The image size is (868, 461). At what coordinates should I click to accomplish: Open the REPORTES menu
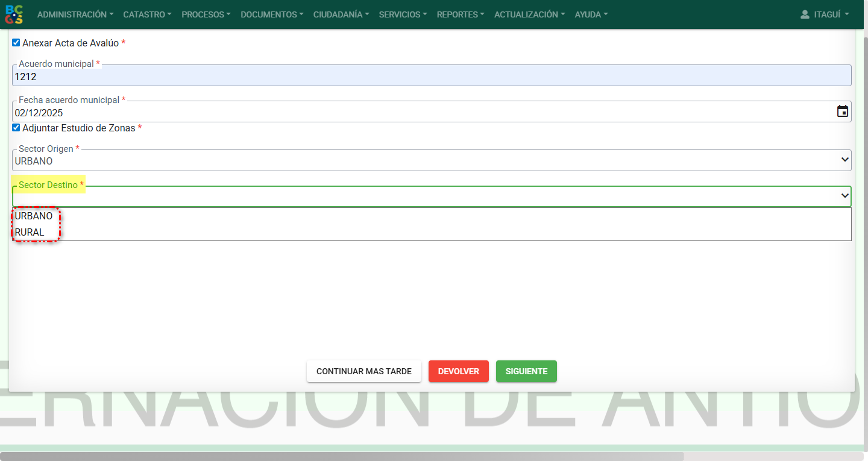(460, 14)
